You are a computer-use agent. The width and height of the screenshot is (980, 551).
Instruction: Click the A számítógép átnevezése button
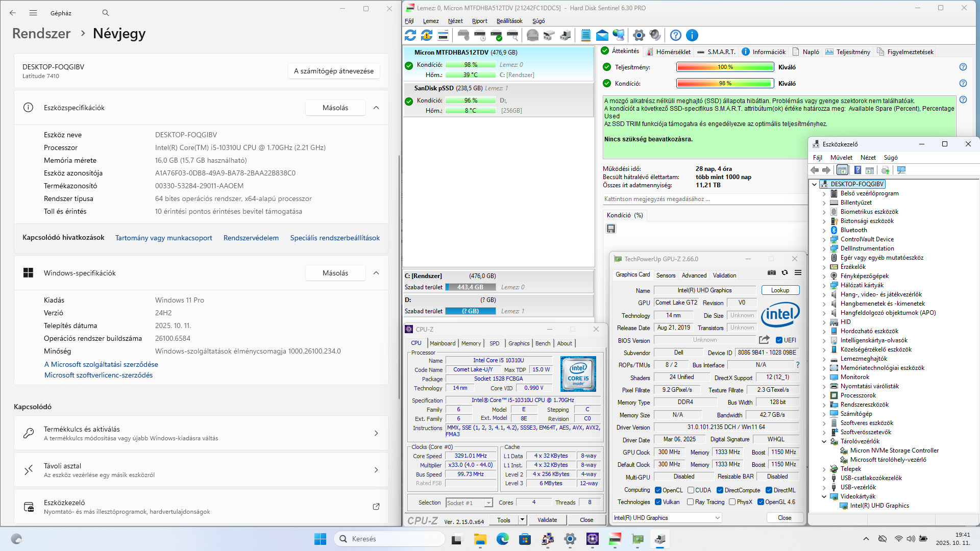point(334,71)
